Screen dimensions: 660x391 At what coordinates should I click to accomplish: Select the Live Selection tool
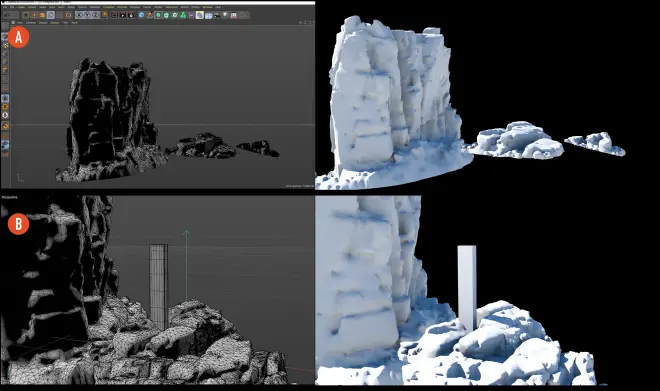[x=26, y=15]
